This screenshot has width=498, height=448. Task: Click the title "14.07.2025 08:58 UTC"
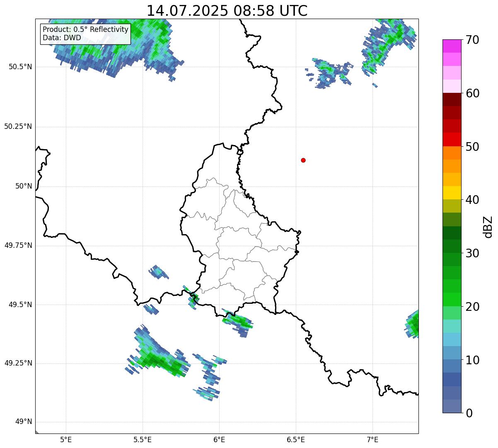(227, 10)
